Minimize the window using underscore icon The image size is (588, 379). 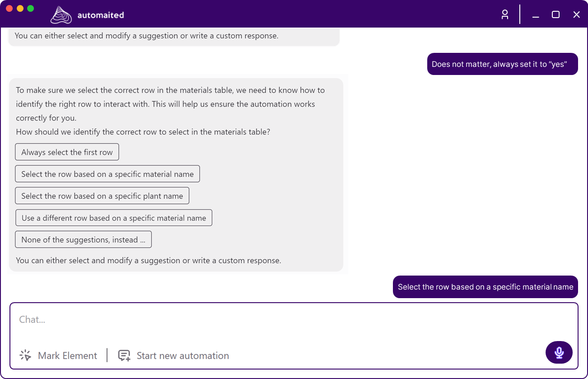click(536, 15)
